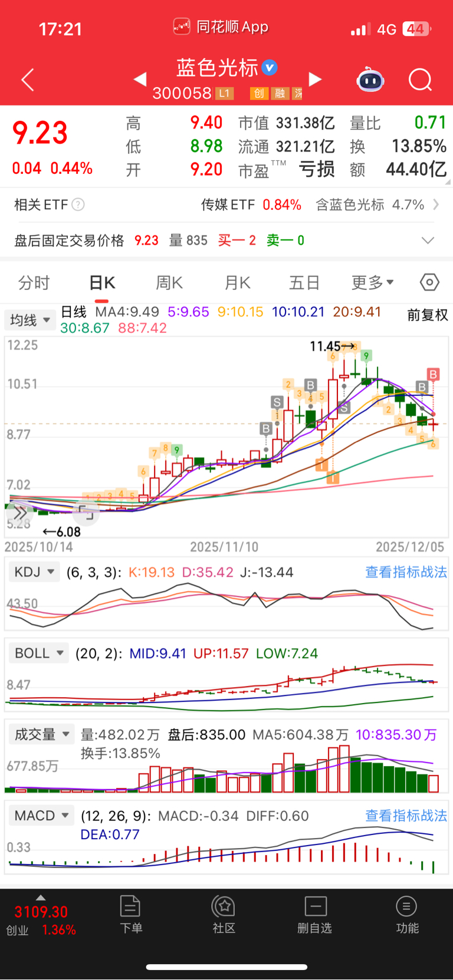This screenshot has width=453, height=980.
Task: Open the AI robot assistant
Action: (370, 80)
